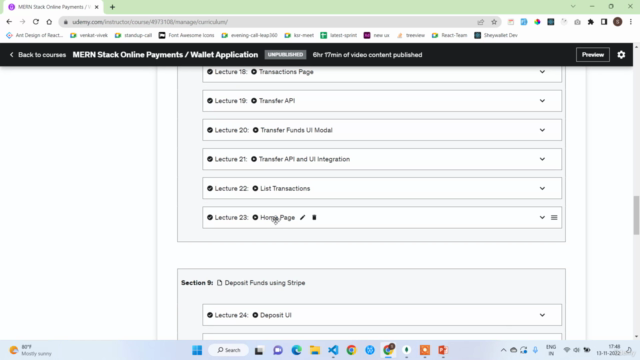The width and height of the screenshot is (640, 360).
Task: Go to browser home page icon
Action: click(49, 22)
